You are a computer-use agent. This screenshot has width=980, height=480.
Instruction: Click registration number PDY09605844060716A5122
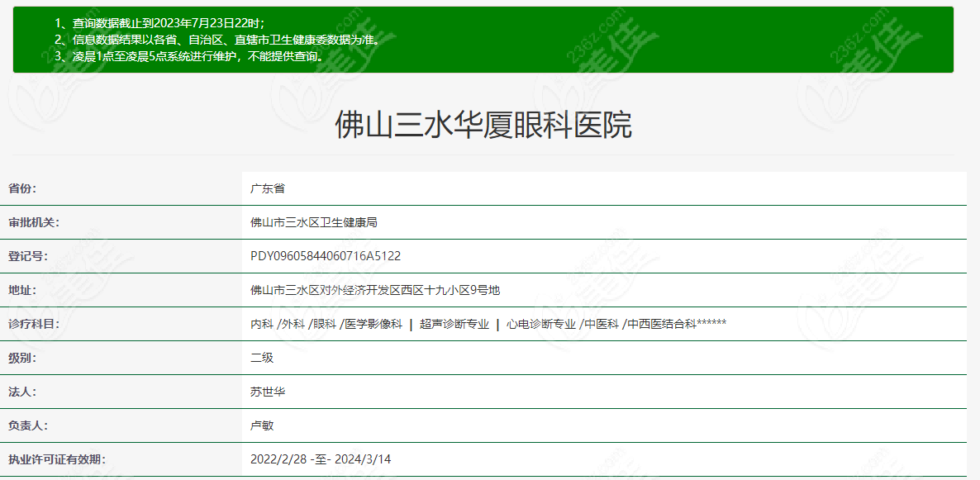click(x=325, y=255)
